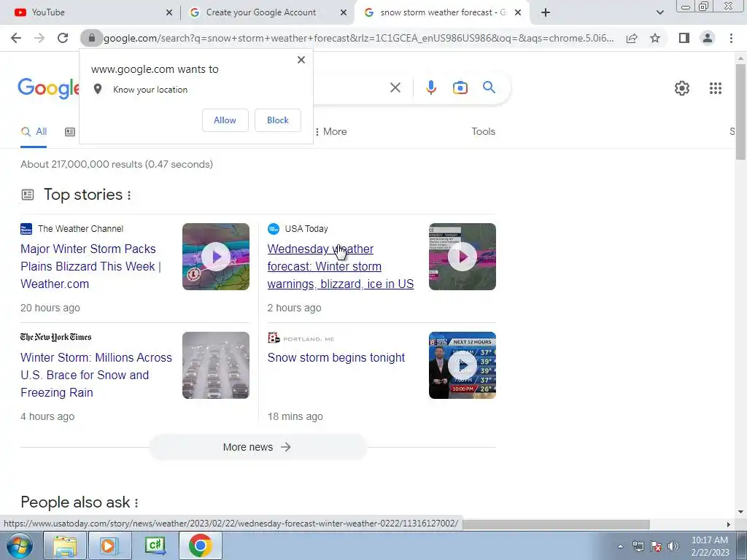Reload the current page
The height and width of the screenshot is (560, 747).
click(63, 38)
